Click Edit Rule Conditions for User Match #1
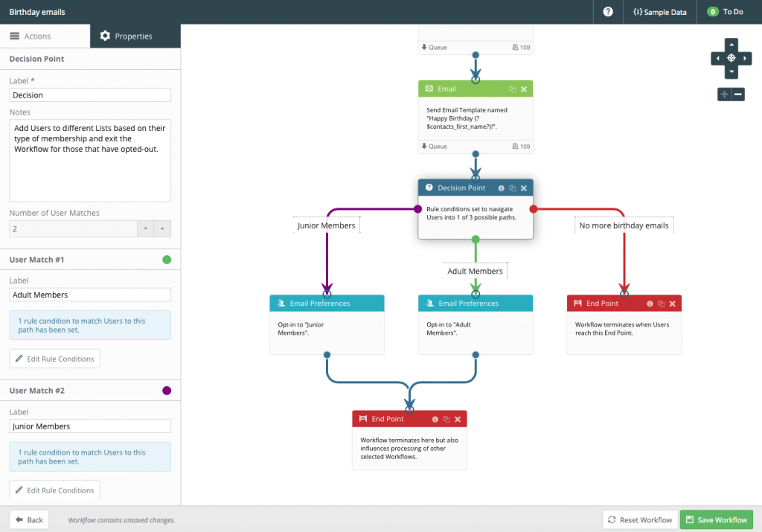762x532 pixels. (54, 358)
